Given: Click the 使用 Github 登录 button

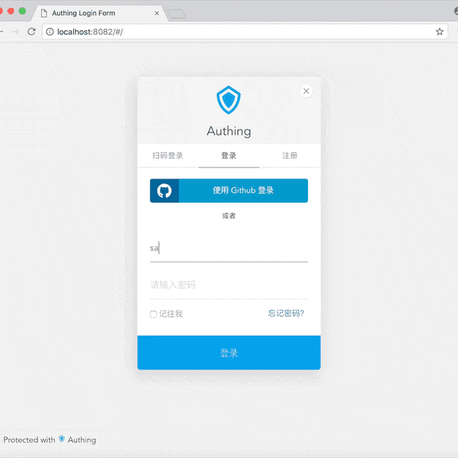Looking at the screenshot, I should (x=229, y=191).
